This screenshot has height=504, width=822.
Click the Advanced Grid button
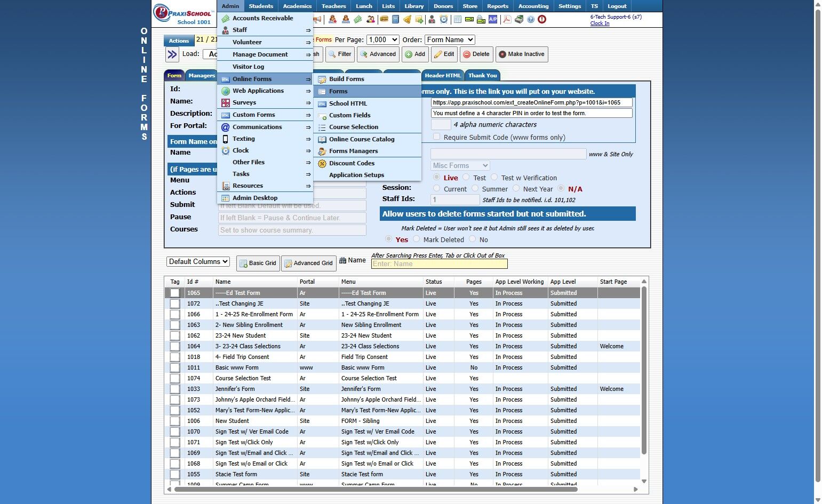(x=308, y=263)
